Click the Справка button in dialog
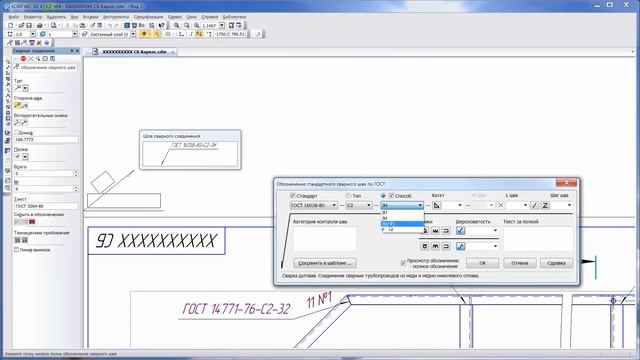This screenshot has width=640, height=360. pos(556,263)
